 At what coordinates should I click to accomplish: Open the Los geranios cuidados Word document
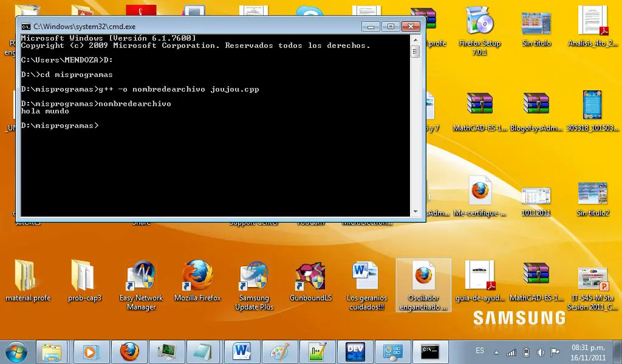coord(366,285)
